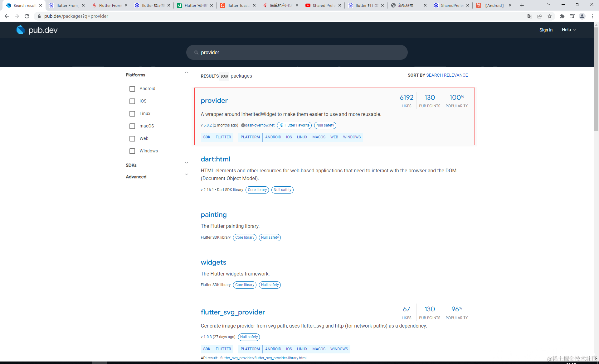599x364 pixels.
Task: Switch to the flutter Toast tab
Action: click(238, 5)
